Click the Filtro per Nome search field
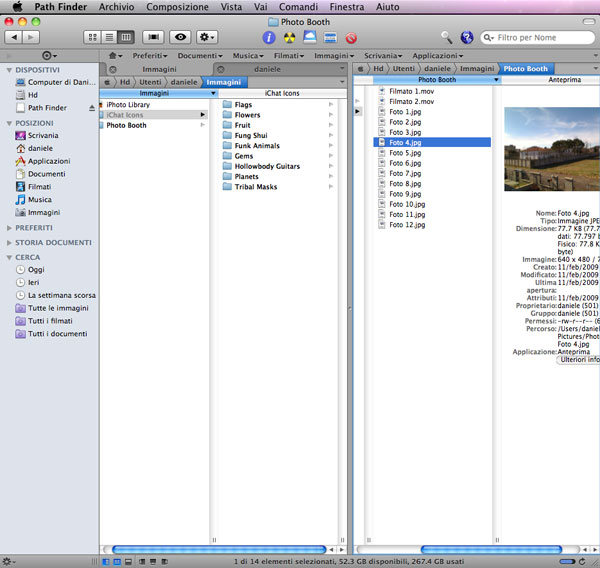Viewport: 600px width, 568px height. pos(538,37)
